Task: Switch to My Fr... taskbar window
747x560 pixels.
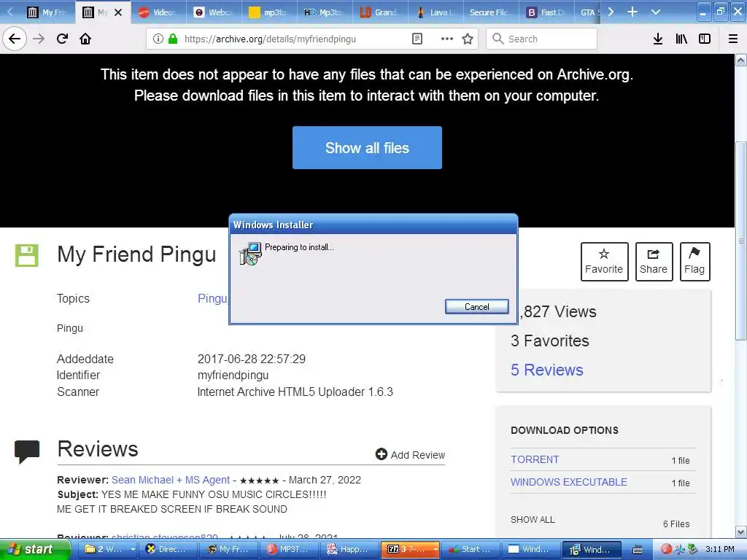Action: click(228, 549)
